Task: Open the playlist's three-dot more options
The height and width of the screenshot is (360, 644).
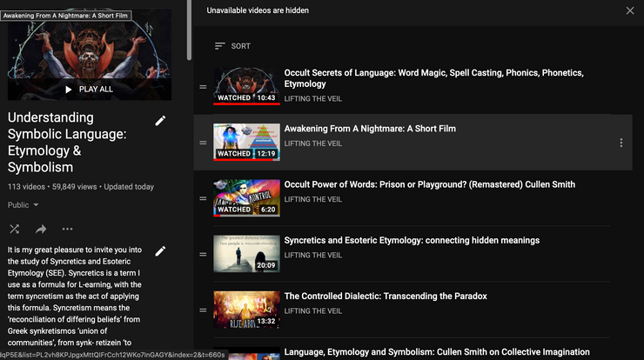Action: coord(67,230)
